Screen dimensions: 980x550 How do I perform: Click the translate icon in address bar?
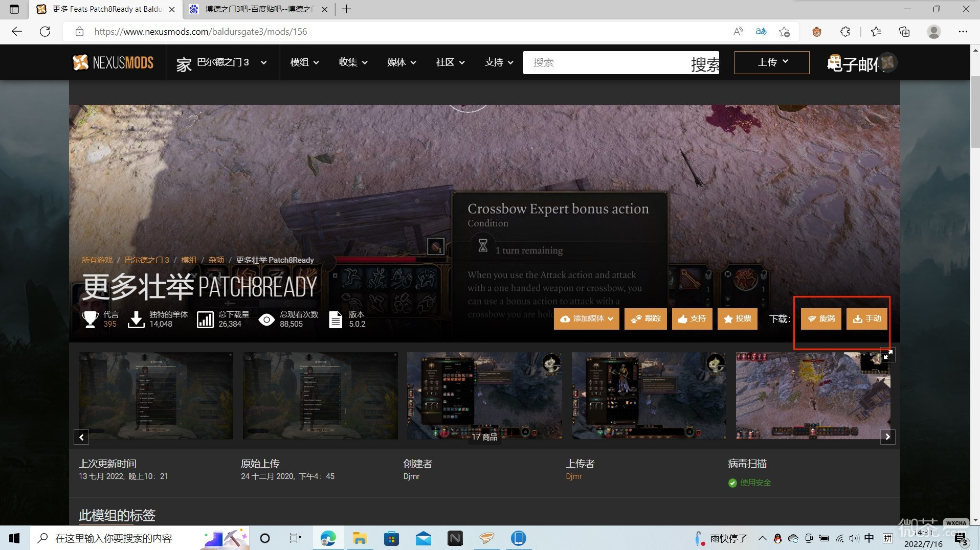[x=761, y=31]
